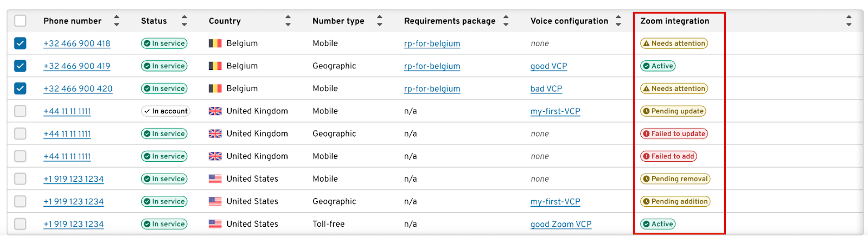Open the bad VCP voice configuration link

(x=546, y=88)
